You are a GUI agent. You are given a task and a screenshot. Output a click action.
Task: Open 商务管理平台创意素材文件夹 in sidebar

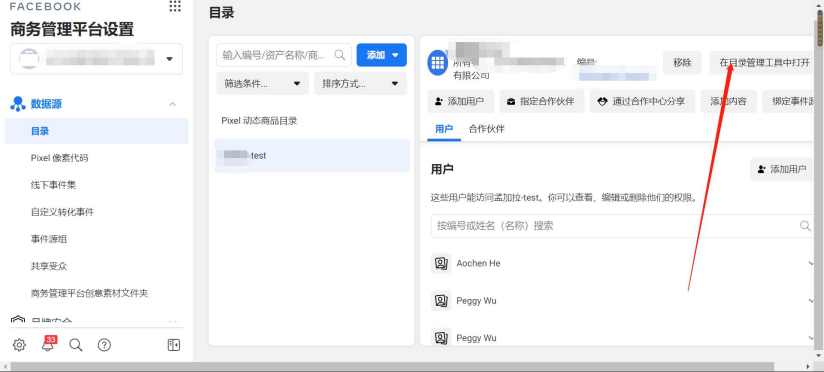click(89, 293)
